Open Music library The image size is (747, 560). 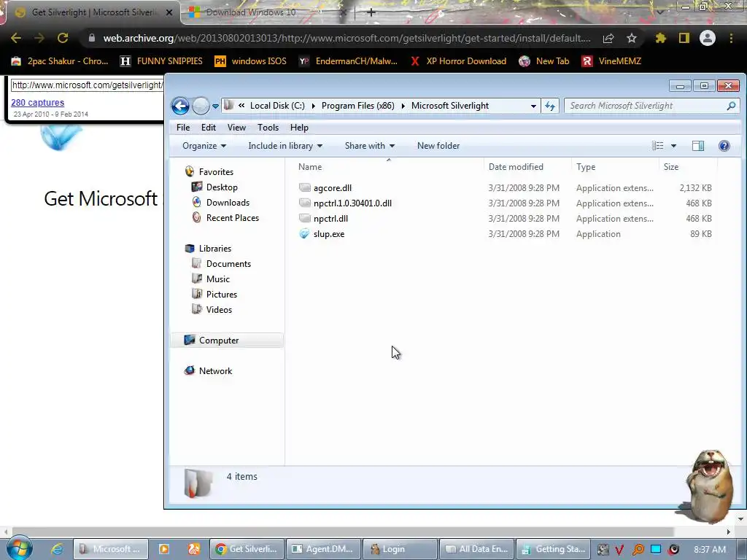pos(217,279)
